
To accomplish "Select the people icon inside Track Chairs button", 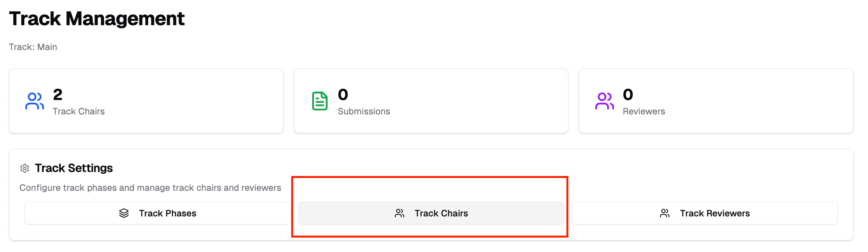I will tap(399, 213).
